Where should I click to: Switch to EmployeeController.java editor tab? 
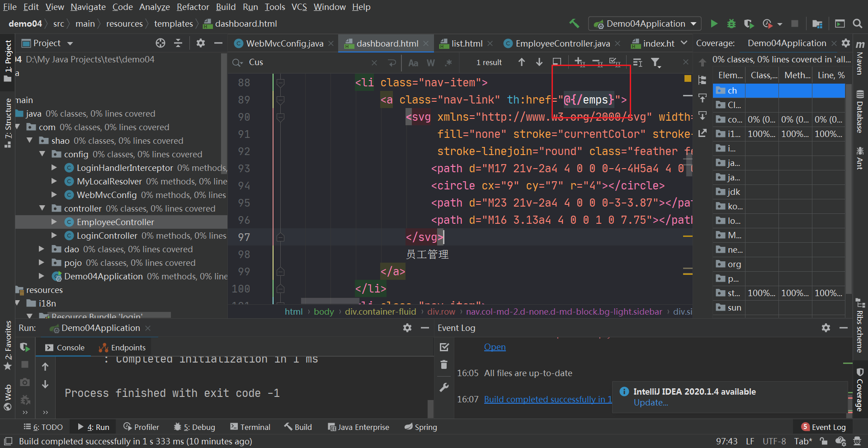click(x=562, y=43)
